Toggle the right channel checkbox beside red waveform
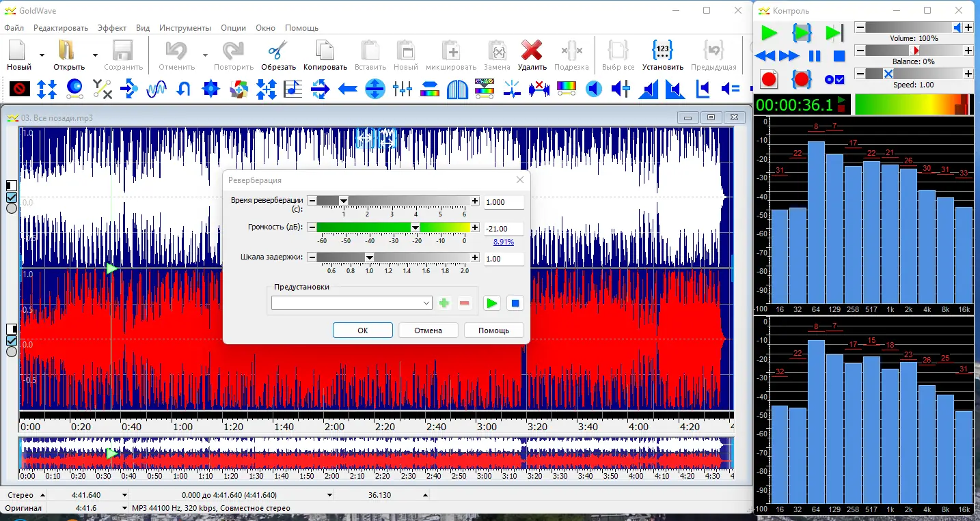Image resolution: width=980 pixels, height=521 pixels. pos(12,341)
